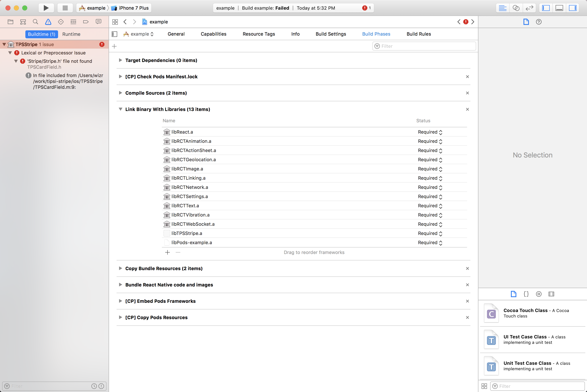Open the example target dropdown
587x392 pixels.
pyautogui.click(x=138, y=34)
